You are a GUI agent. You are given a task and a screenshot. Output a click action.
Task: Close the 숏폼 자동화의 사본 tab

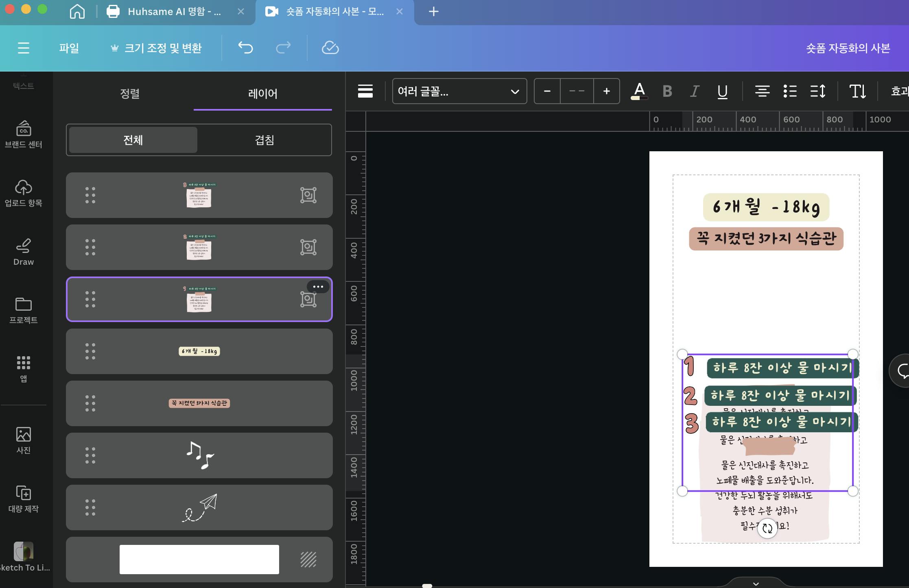tap(400, 11)
